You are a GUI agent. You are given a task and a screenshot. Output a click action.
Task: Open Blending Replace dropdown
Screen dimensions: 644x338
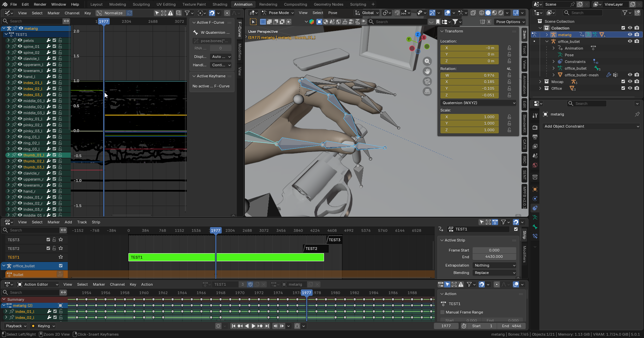[494, 273]
